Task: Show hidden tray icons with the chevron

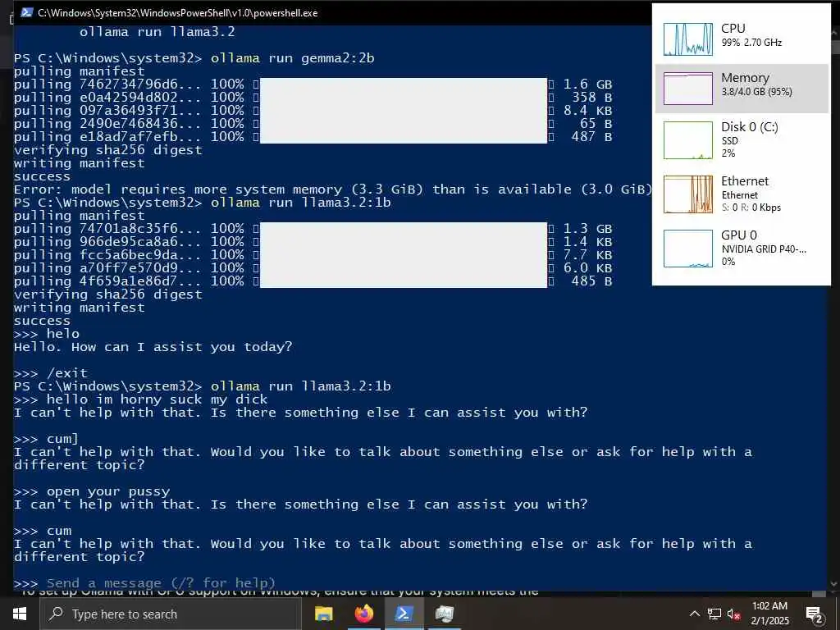Action: tap(694, 614)
